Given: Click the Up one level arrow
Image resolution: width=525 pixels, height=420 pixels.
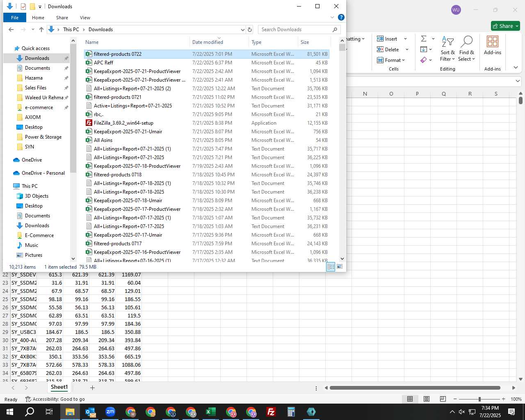Looking at the screenshot, I should [41, 30].
